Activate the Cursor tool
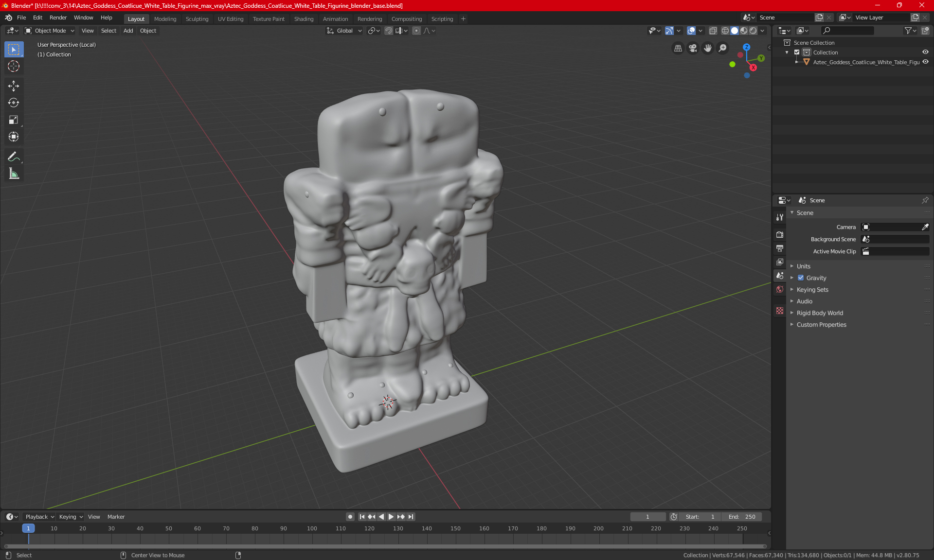This screenshot has height=560, width=934. tap(14, 67)
